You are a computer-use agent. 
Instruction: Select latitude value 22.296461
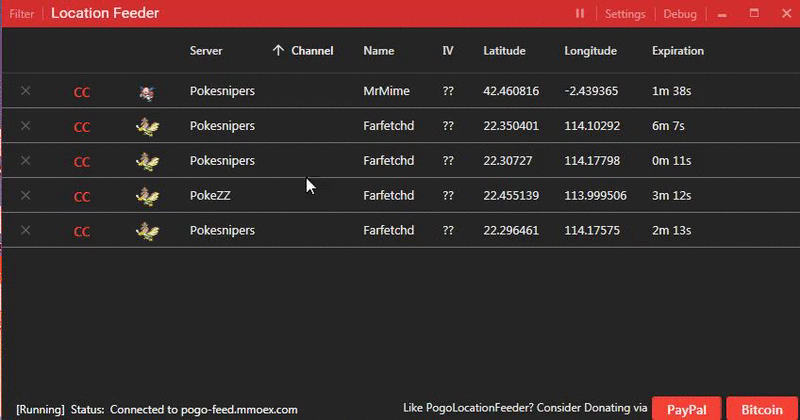(x=511, y=230)
